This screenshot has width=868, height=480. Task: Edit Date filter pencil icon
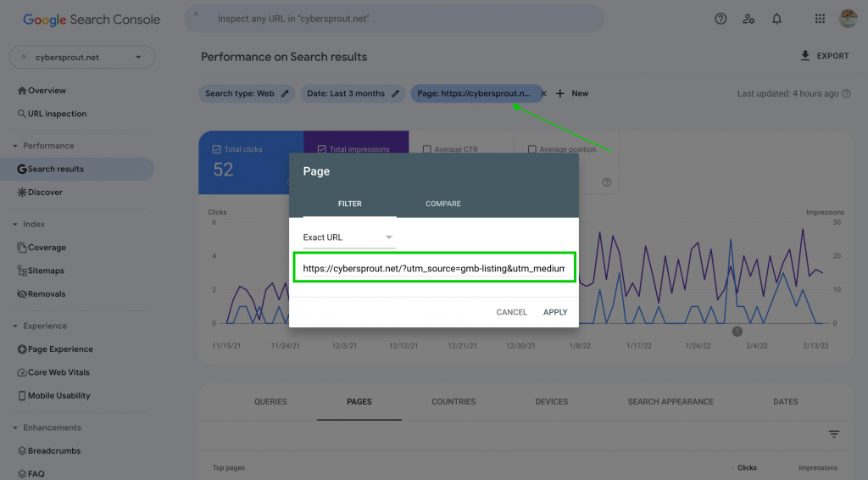(395, 93)
